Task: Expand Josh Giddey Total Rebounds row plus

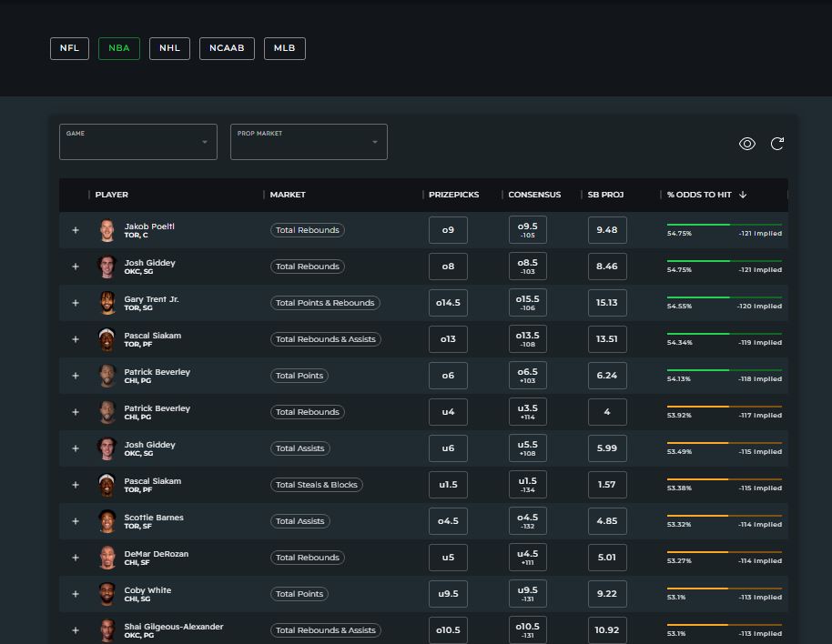Action: pos(76,267)
